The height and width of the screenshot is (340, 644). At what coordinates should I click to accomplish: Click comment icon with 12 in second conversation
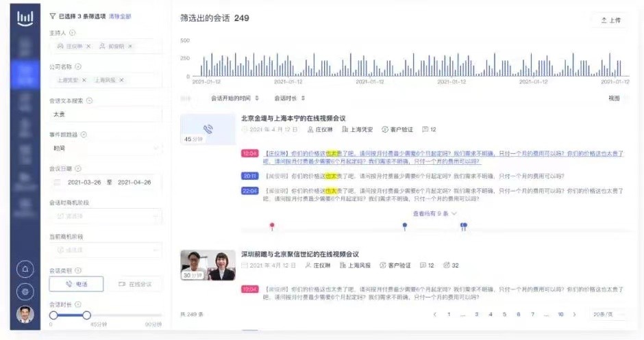click(x=423, y=265)
